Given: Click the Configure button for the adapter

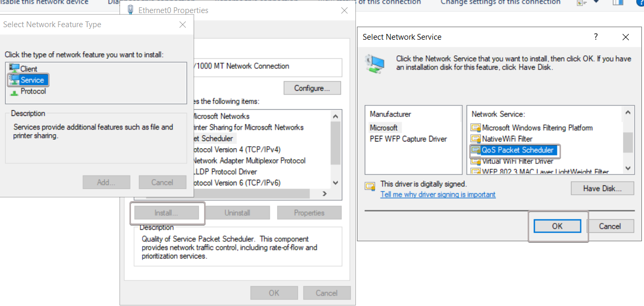Looking at the screenshot, I should pyautogui.click(x=312, y=88).
